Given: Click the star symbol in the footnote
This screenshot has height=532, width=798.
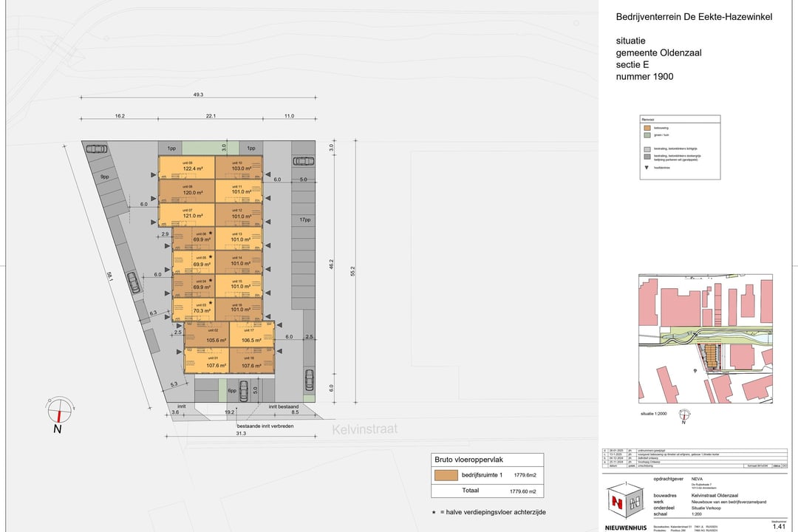Looking at the screenshot, I should 434,512.
